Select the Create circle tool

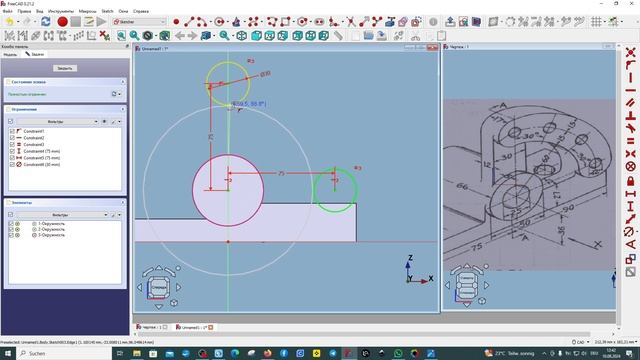[220, 22]
